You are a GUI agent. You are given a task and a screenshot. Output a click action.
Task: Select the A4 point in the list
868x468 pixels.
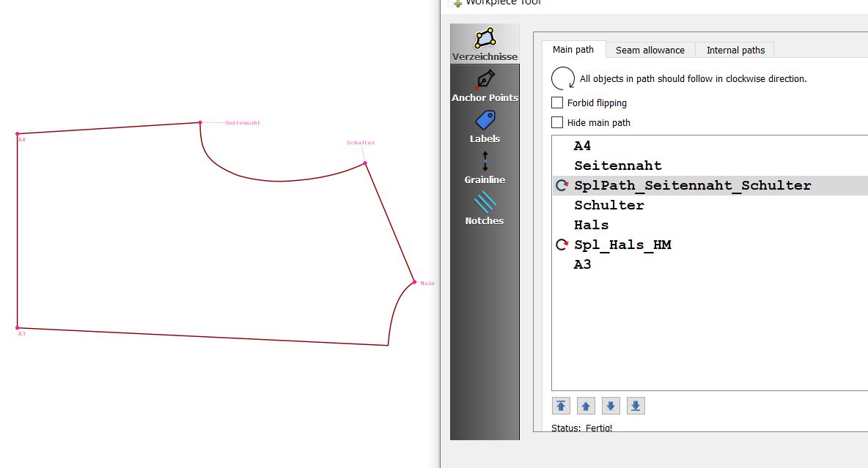582,146
